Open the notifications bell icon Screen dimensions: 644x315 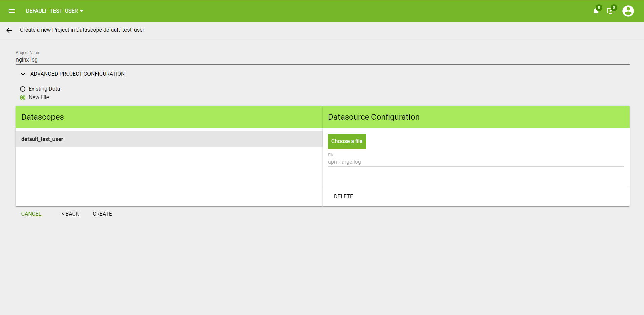[596, 11]
